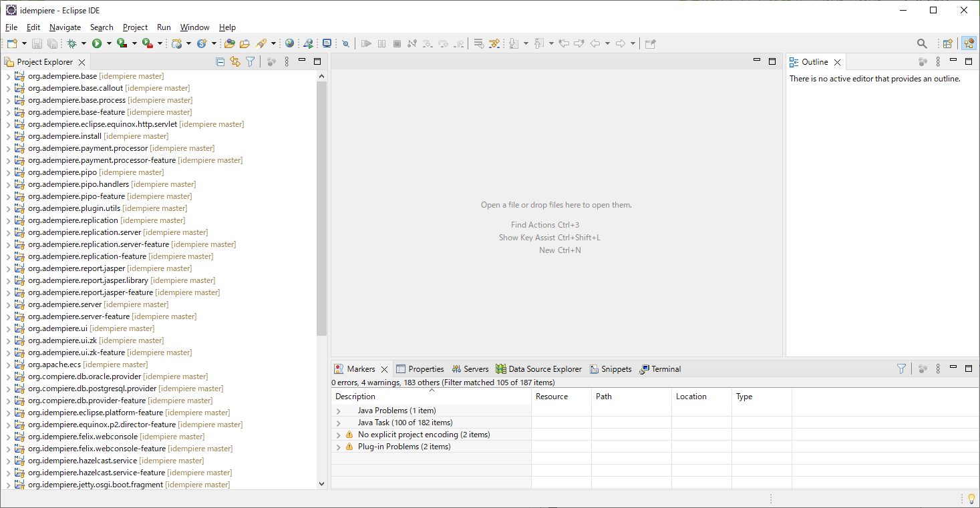980x508 pixels.
Task: Maximize the Project Explorer view
Action: click(317, 61)
